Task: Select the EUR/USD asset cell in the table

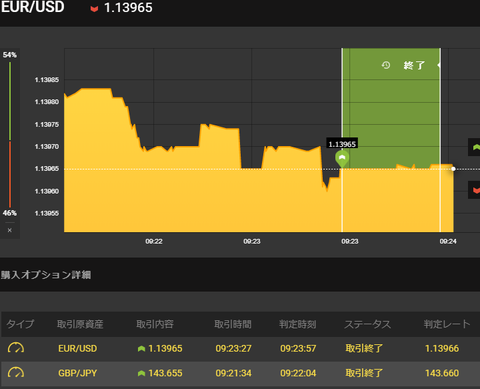Action: (78, 349)
